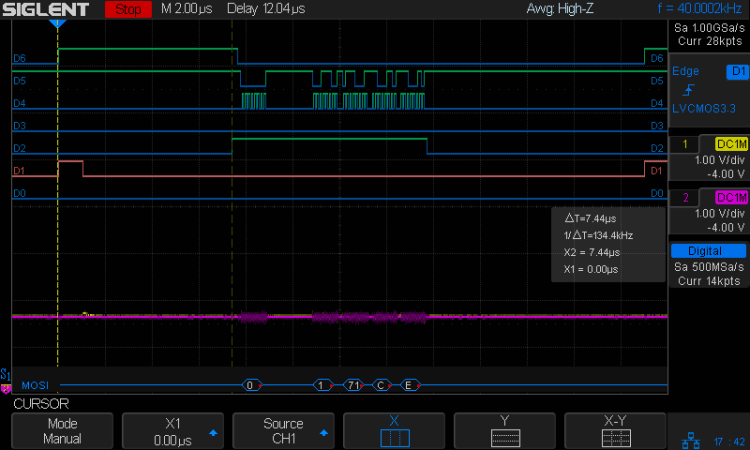Click the 17:42 clock display
Image resolution: width=750 pixels, height=450 pixels.
pyautogui.click(x=729, y=442)
